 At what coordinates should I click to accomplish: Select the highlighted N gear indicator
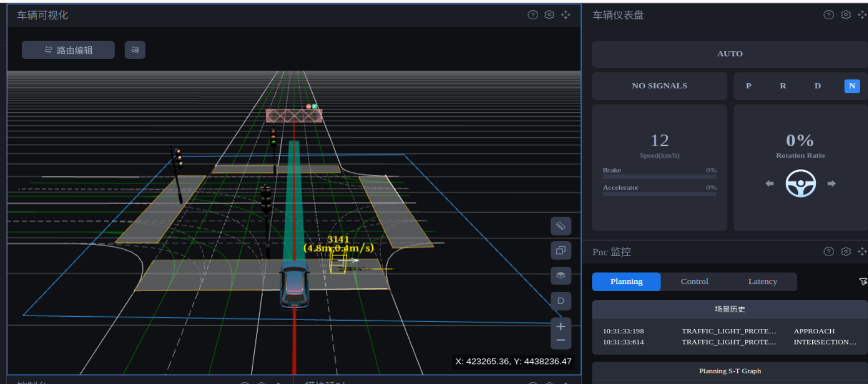(x=852, y=86)
